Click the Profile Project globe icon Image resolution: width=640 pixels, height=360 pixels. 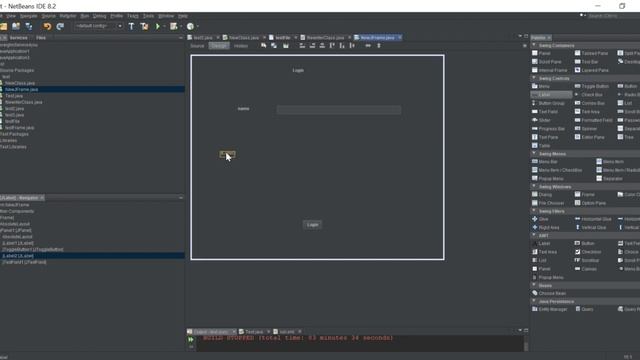click(x=190, y=27)
